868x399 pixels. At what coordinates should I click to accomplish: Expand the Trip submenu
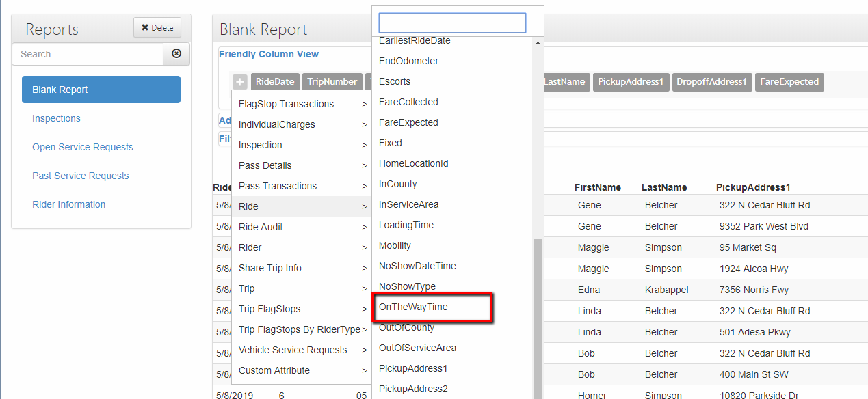[302, 288]
